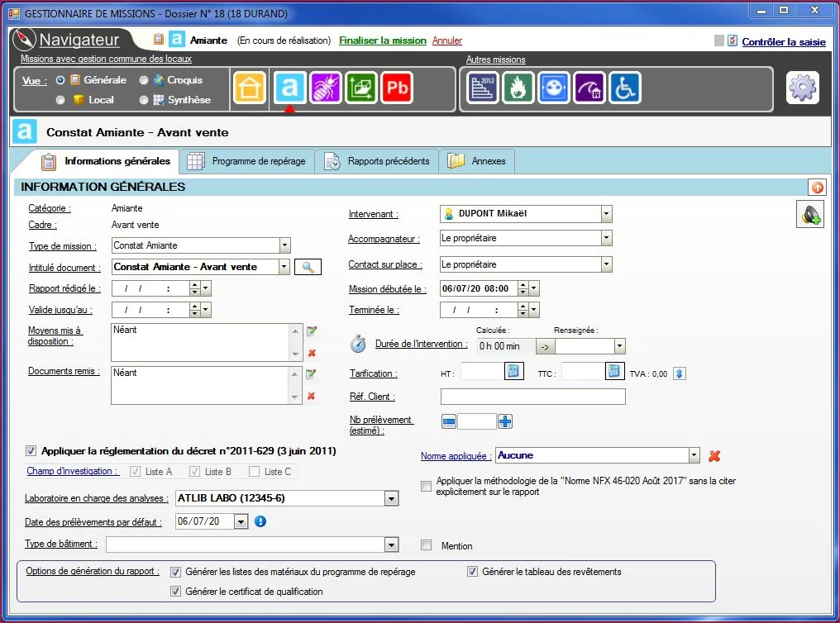Open the Lead (Pb) mission icon
The height and width of the screenshot is (623, 840).
(x=397, y=88)
